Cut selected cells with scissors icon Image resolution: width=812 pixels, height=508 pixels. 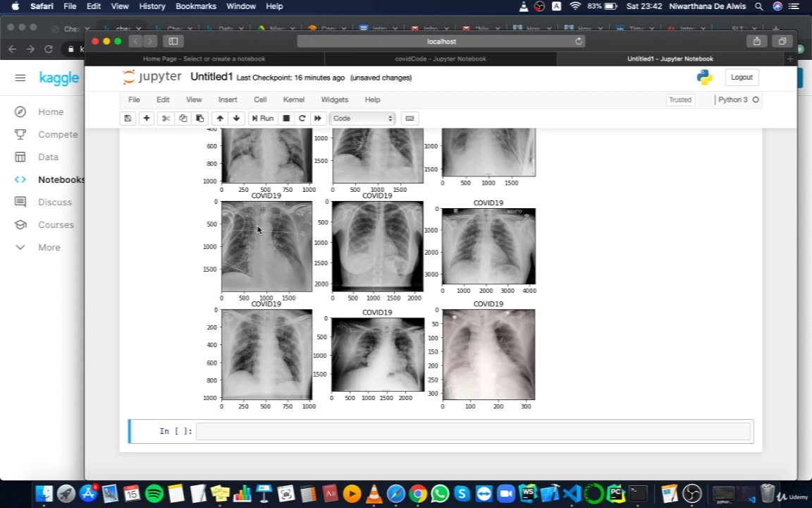[166, 119]
